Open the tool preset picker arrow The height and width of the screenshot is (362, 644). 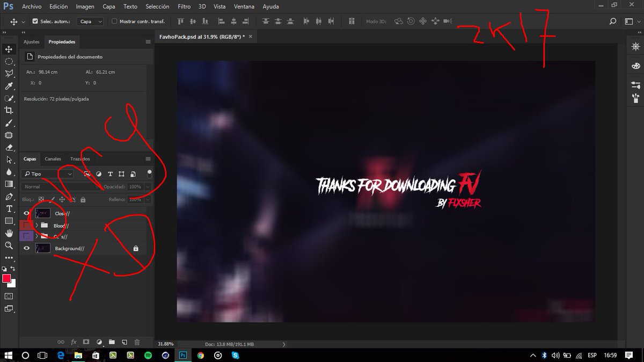click(23, 21)
